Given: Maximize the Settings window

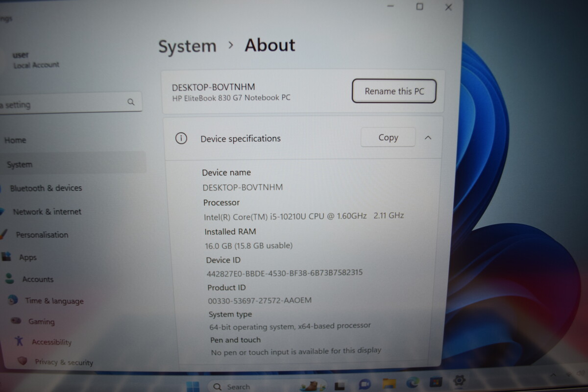Looking at the screenshot, I should [x=419, y=6].
